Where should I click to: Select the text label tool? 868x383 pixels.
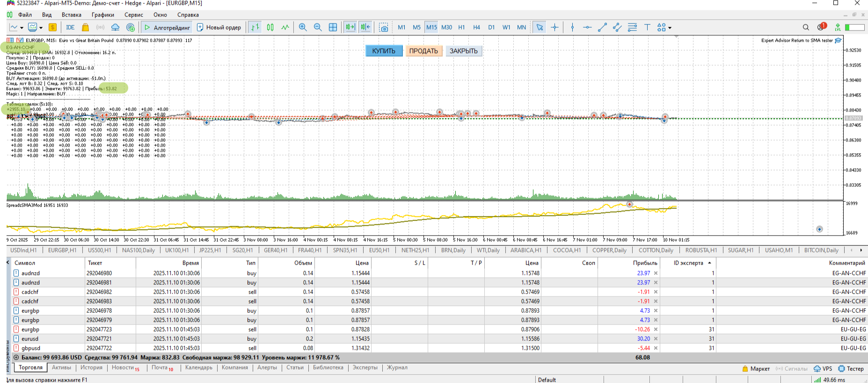[x=647, y=27]
